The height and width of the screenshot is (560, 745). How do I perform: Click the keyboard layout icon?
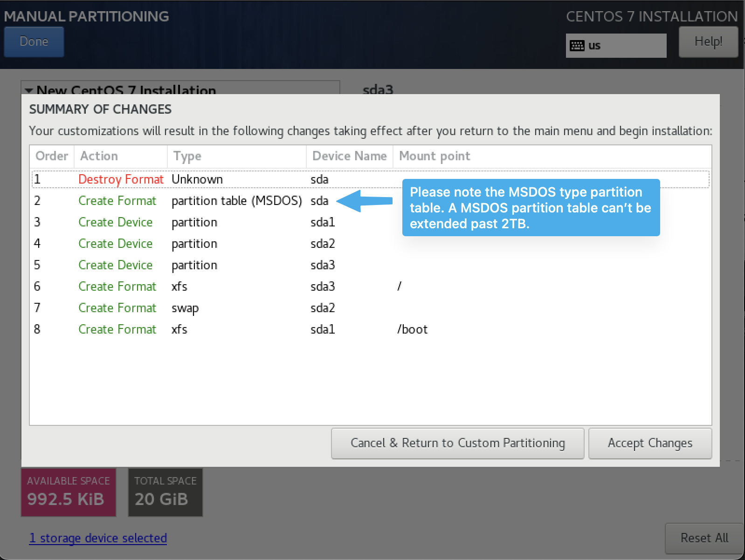(x=577, y=46)
